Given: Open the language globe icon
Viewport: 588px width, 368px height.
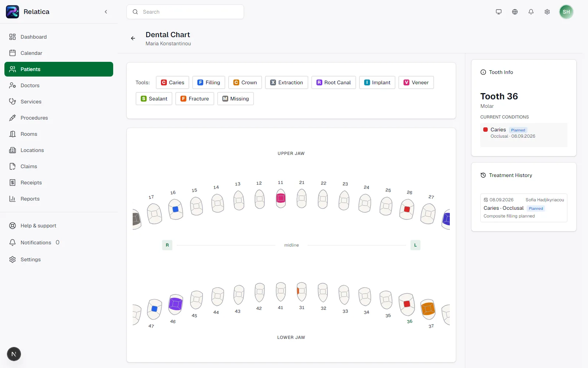Looking at the screenshot, I should pos(515,12).
